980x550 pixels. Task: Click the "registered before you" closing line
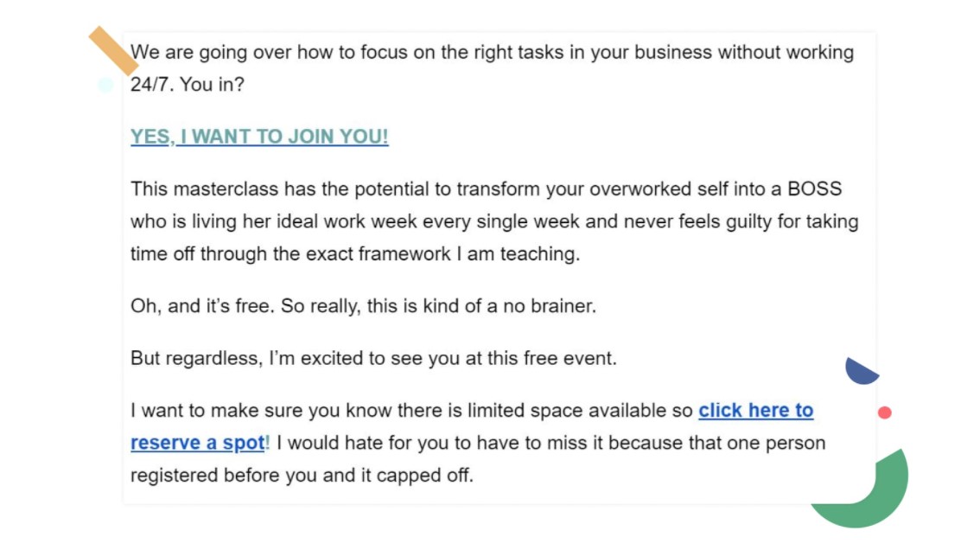tap(302, 476)
